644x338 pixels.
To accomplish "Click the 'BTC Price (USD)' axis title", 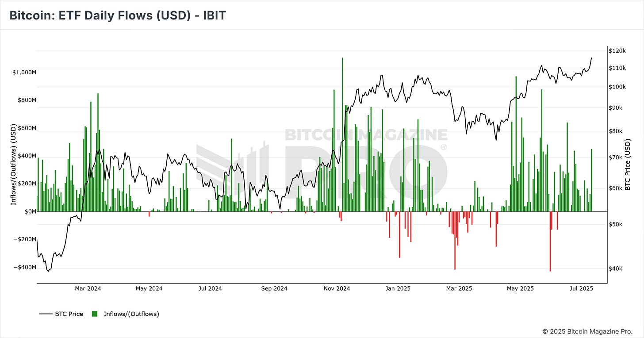I will coord(627,165).
